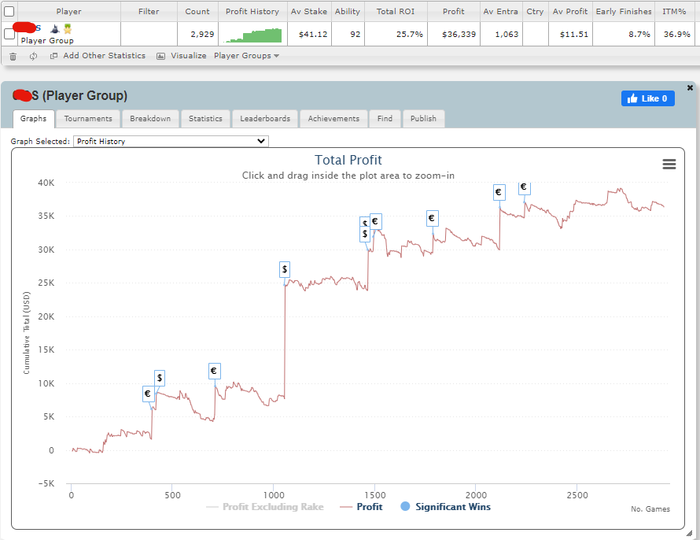Click the trash delete icon in toolbar
This screenshot has width=700, height=540.
[13, 56]
